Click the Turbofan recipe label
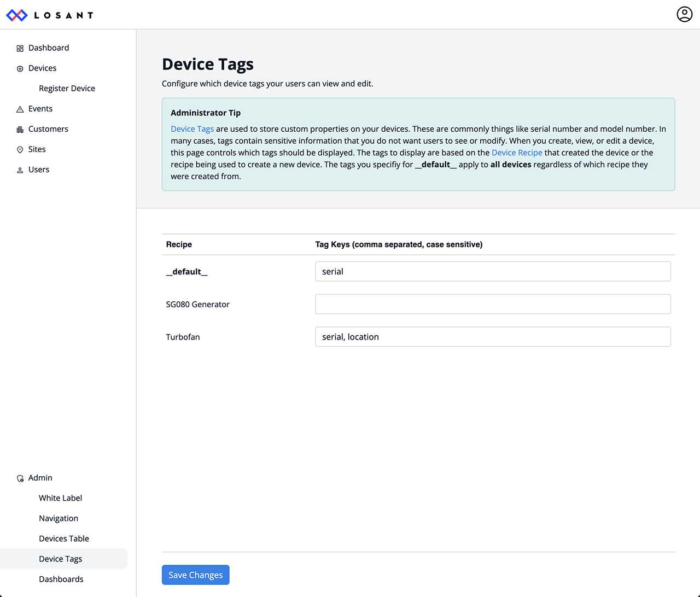The height and width of the screenshot is (597, 700). (x=183, y=337)
